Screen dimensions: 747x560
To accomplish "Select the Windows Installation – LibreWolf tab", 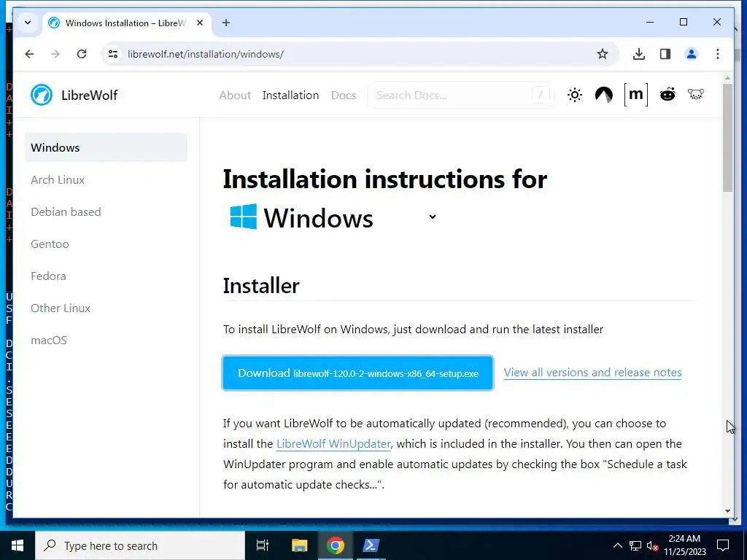I will [125, 23].
